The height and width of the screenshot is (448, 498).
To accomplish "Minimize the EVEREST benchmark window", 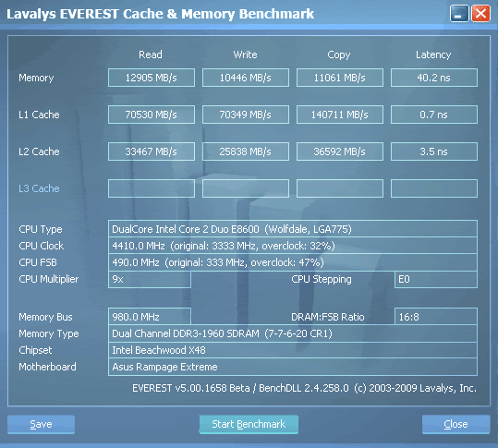I will (x=459, y=14).
